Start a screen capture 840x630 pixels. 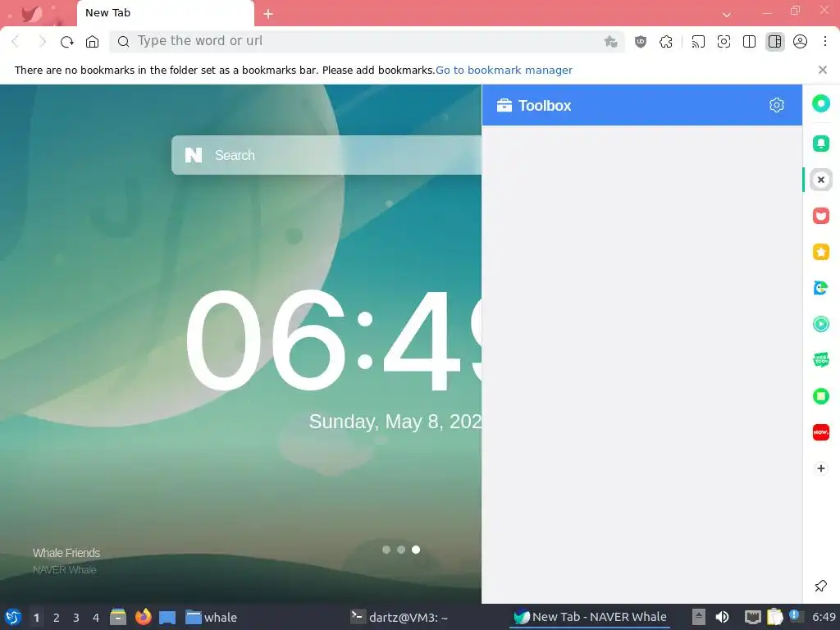click(724, 41)
